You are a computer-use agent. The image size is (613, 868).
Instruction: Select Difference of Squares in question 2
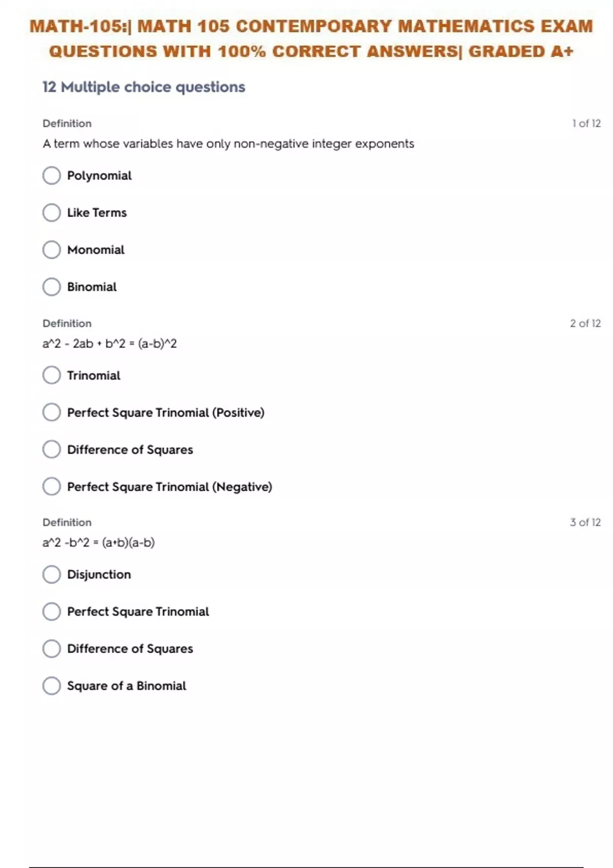coord(52,449)
